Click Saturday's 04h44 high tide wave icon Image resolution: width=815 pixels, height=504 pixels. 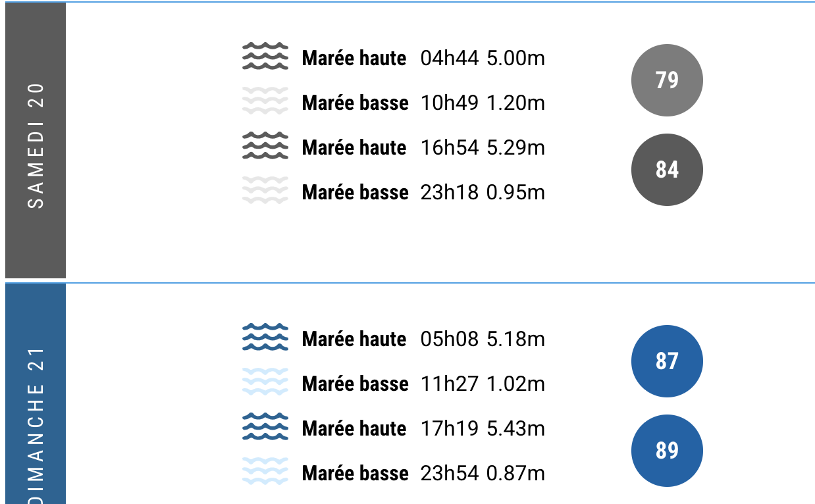click(x=265, y=57)
